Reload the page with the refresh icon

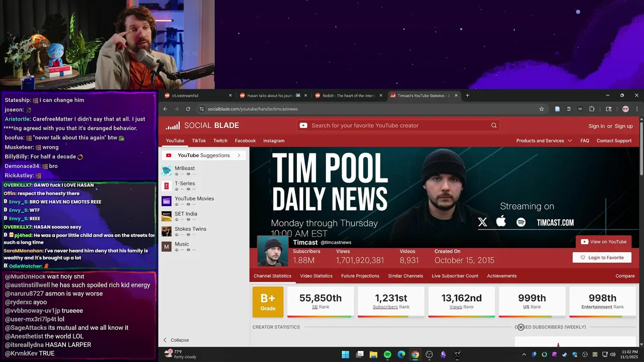coord(188,109)
